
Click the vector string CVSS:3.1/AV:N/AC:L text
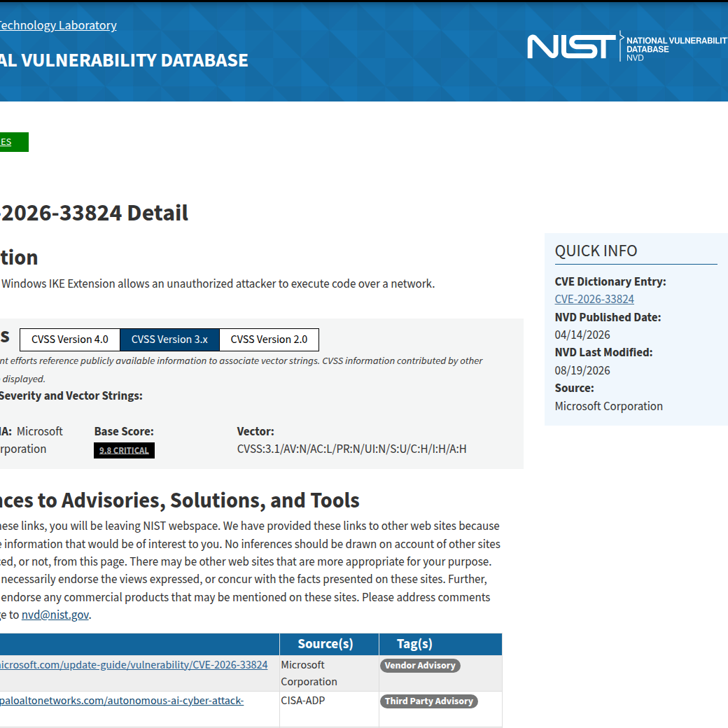351,449
